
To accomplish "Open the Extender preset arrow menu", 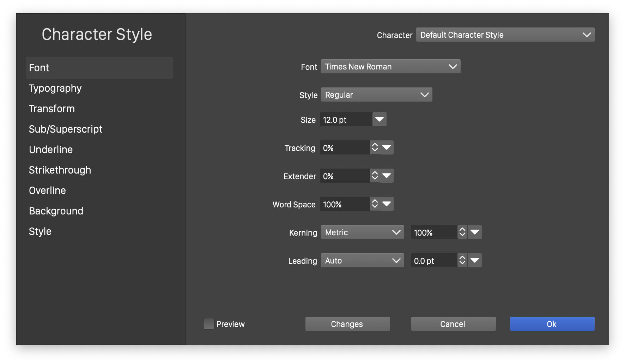I will 387,176.
